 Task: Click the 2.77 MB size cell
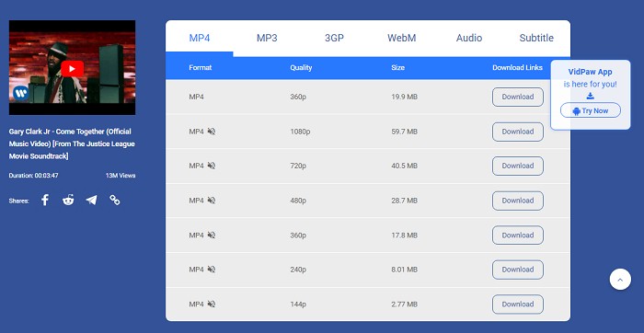pyautogui.click(x=405, y=304)
